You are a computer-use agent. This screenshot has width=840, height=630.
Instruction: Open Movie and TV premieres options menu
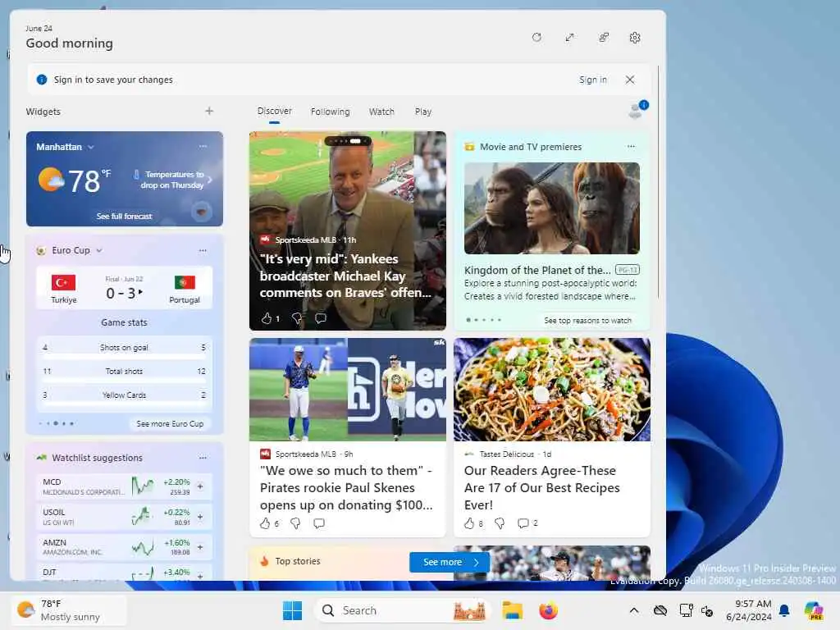(x=631, y=146)
